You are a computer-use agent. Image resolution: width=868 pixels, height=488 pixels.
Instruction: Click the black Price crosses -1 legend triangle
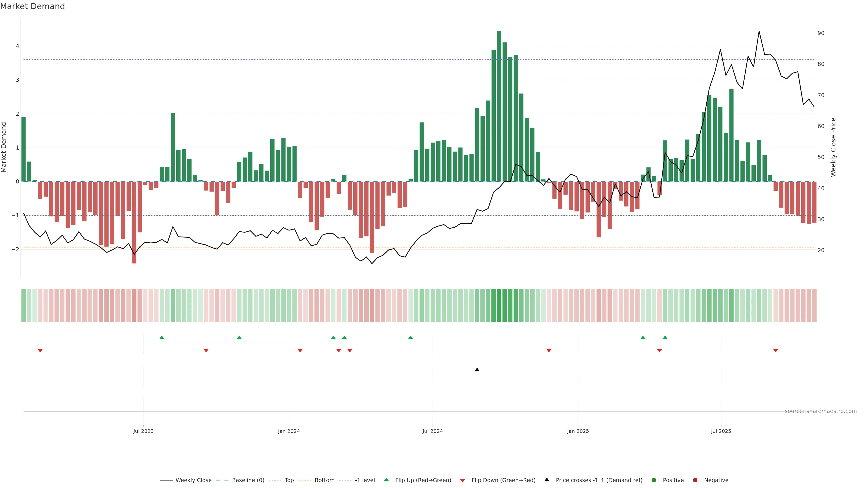(x=547, y=480)
